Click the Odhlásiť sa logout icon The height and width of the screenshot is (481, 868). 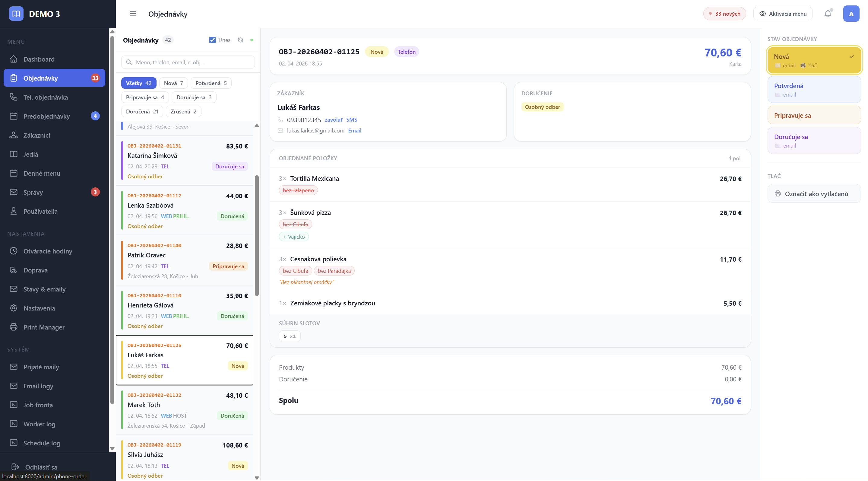click(x=15, y=467)
